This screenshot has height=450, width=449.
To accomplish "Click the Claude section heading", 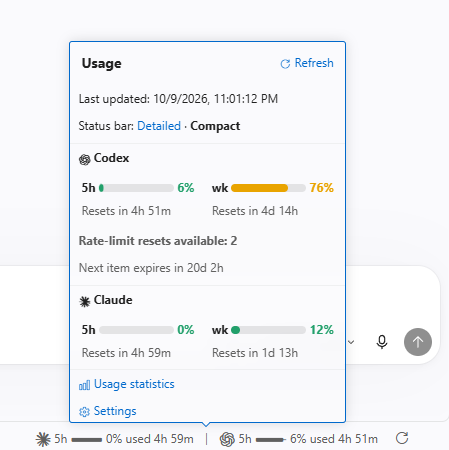I will [113, 300].
